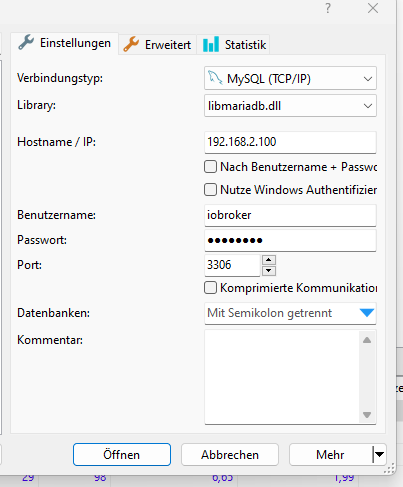Click the Abbrechen button
This screenshot has height=487, width=403.
click(x=230, y=455)
